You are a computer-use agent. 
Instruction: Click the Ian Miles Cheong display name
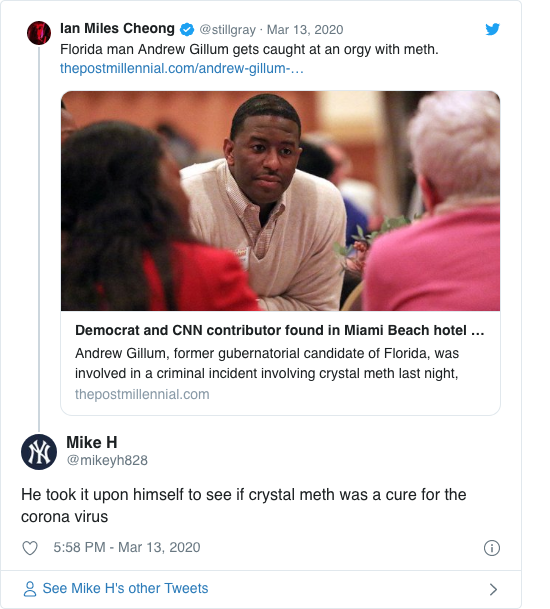click(x=117, y=29)
